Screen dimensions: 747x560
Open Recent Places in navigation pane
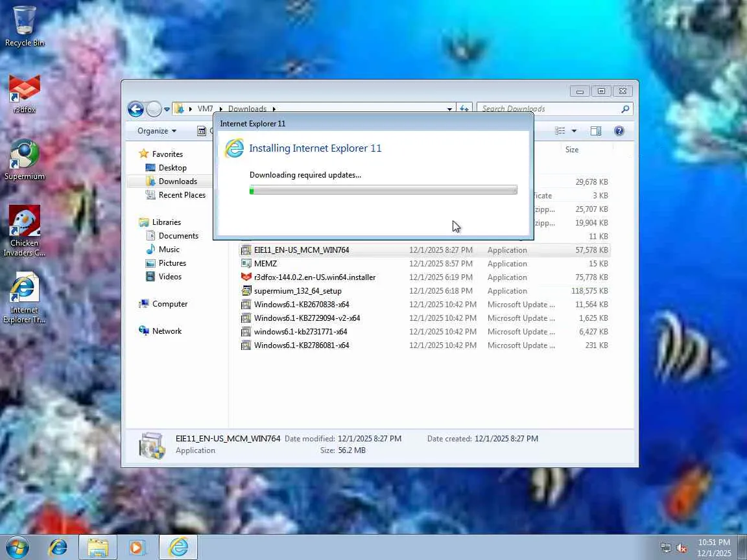click(182, 194)
